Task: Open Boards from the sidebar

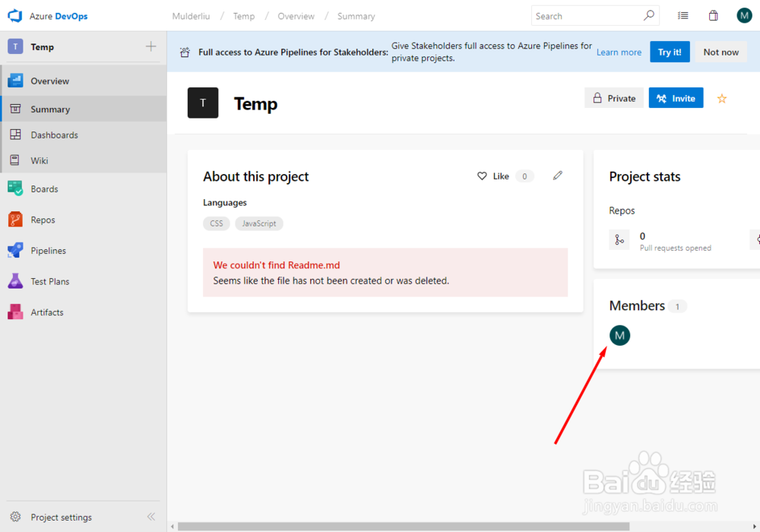Action: click(44, 188)
